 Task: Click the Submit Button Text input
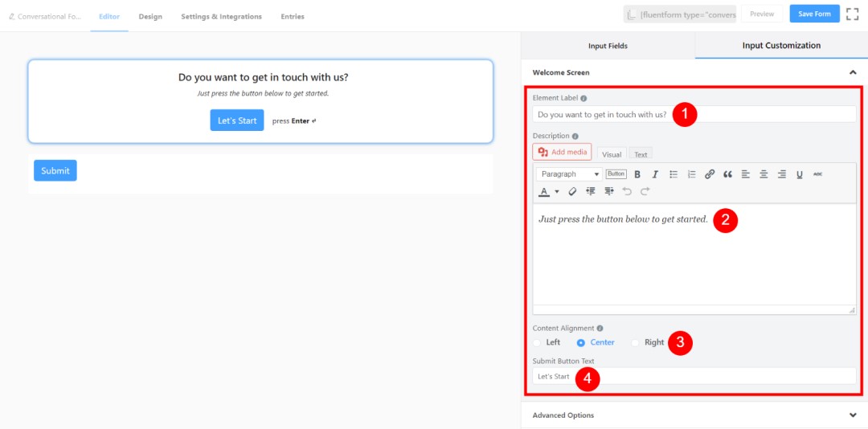[x=694, y=376]
